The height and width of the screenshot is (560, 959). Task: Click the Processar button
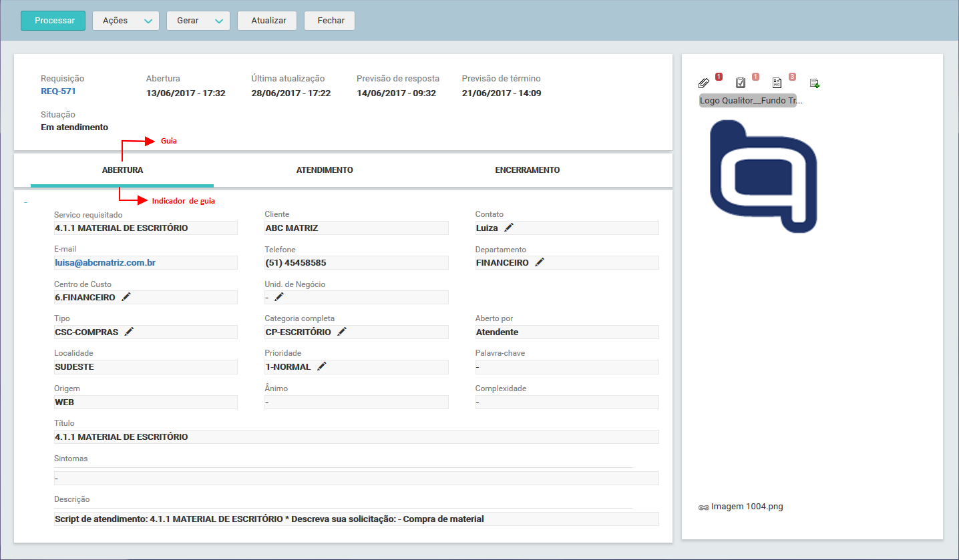coord(53,21)
